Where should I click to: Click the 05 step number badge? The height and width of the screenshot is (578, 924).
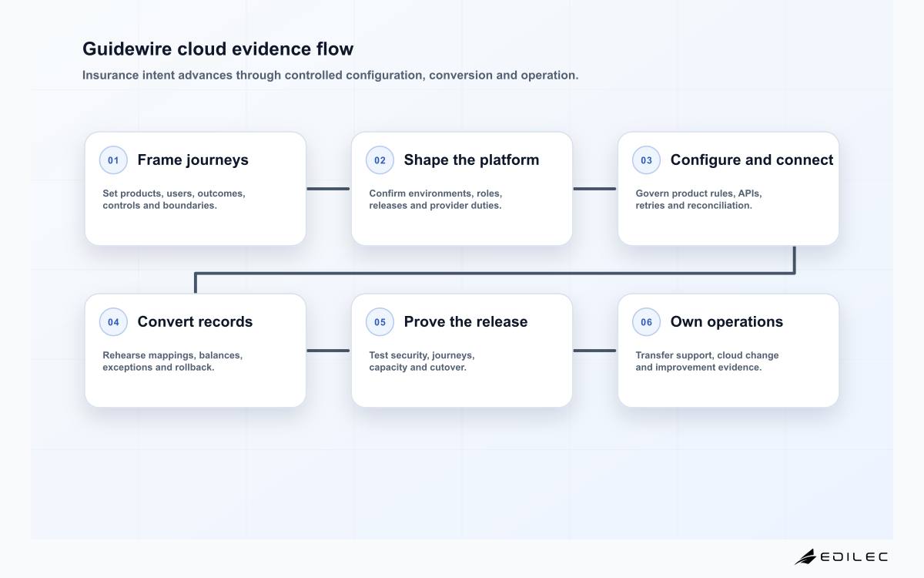380,322
